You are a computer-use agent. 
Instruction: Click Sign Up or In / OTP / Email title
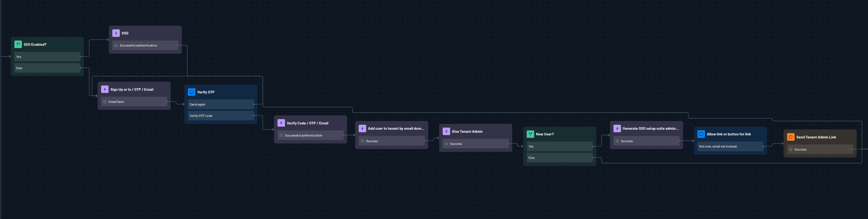(x=132, y=90)
